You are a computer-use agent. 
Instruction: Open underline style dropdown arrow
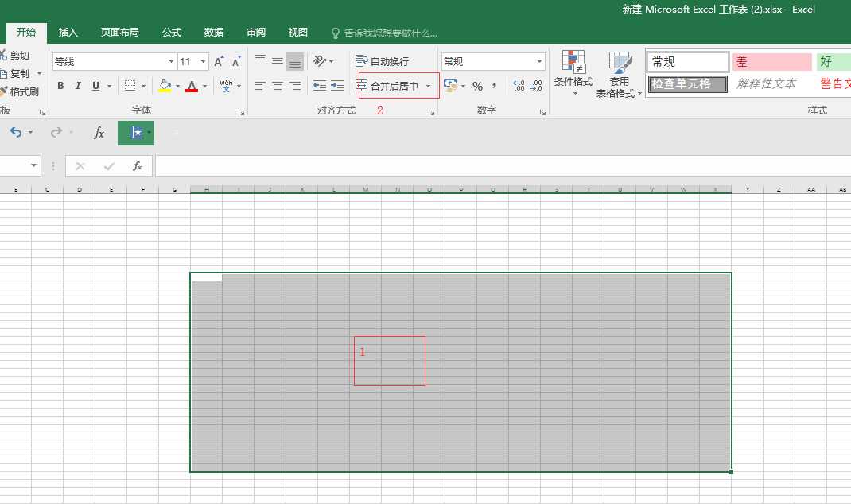click(109, 87)
